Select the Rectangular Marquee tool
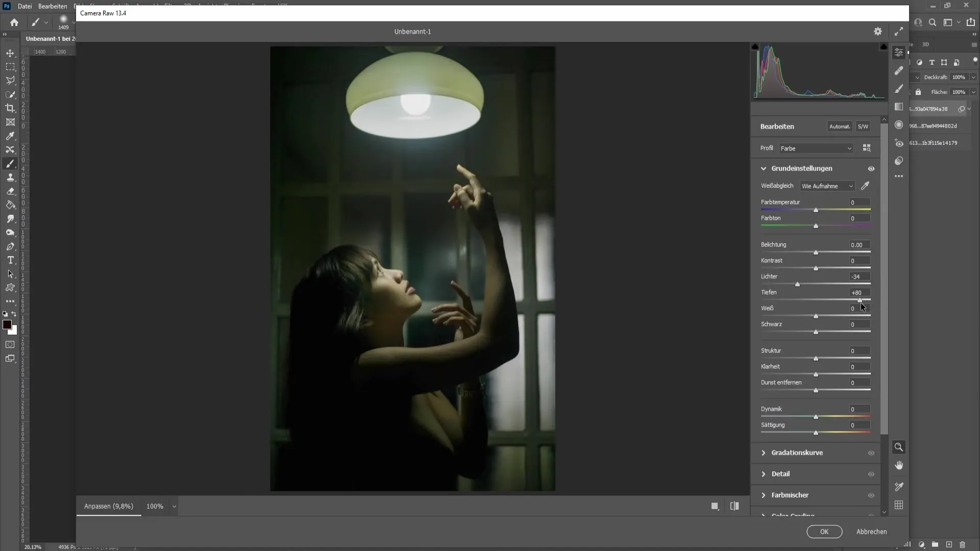The height and width of the screenshot is (551, 980). pos(10,67)
